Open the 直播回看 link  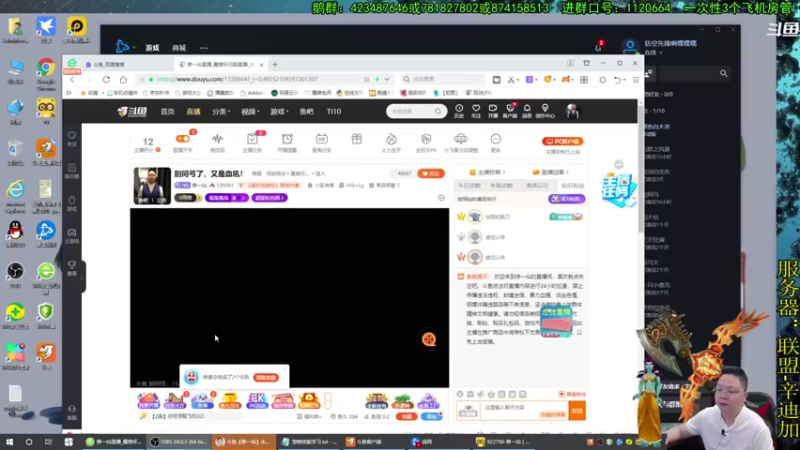click(550, 172)
